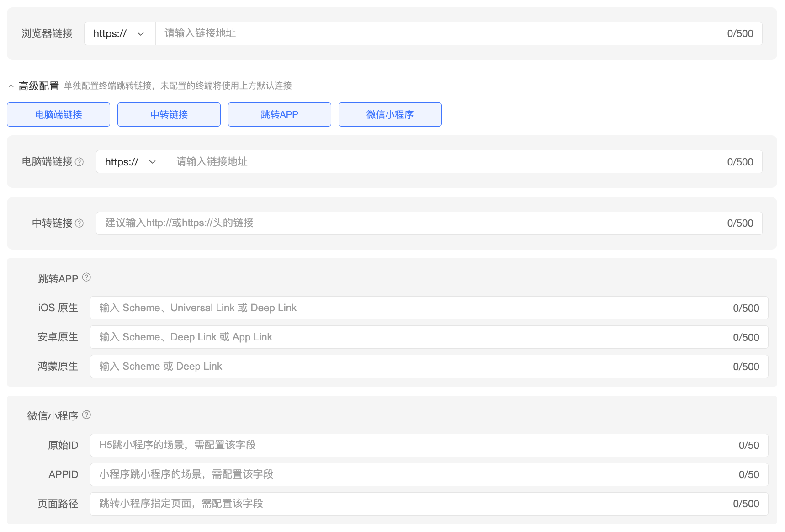Select the 0/500 counter in iOS 原生 field
785x532 pixels.
pos(746,308)
